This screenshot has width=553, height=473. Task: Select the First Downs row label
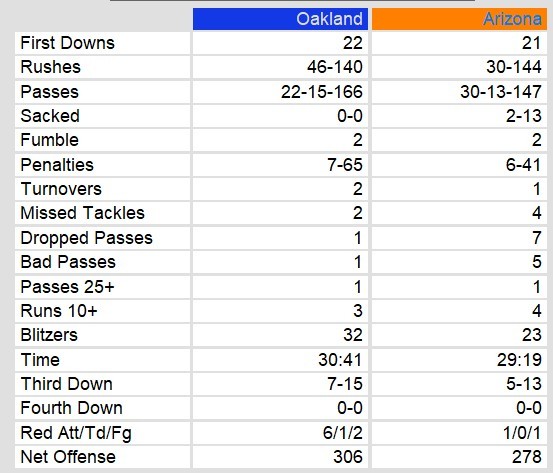click(x=67, y=43)
